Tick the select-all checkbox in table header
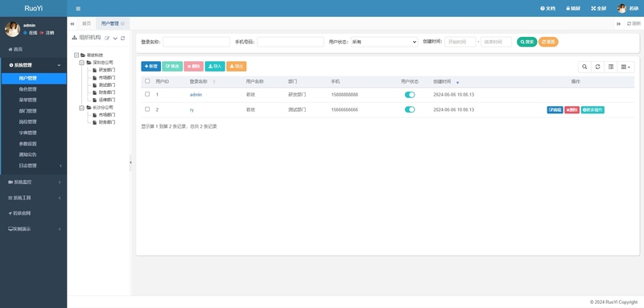Image resolution: width=644 pixels, height=308 pixels. click(147, 81)
